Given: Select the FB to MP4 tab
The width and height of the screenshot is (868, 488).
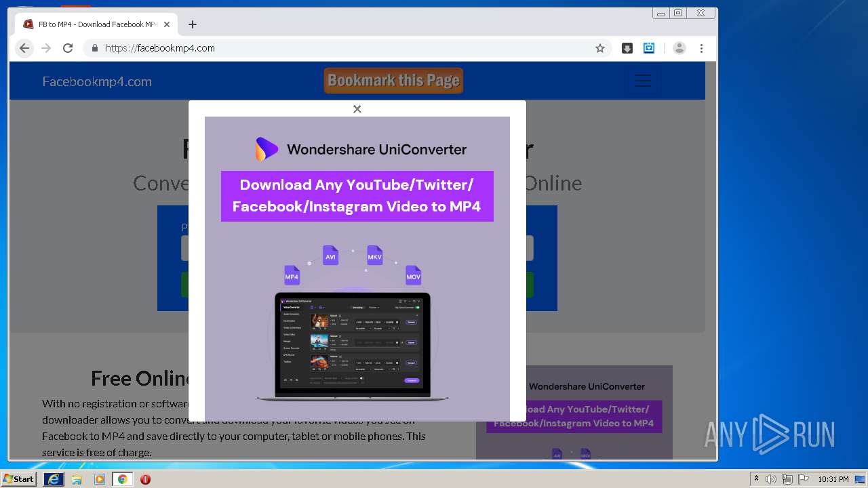Looking at the screenshot, I should pos(95,24).
